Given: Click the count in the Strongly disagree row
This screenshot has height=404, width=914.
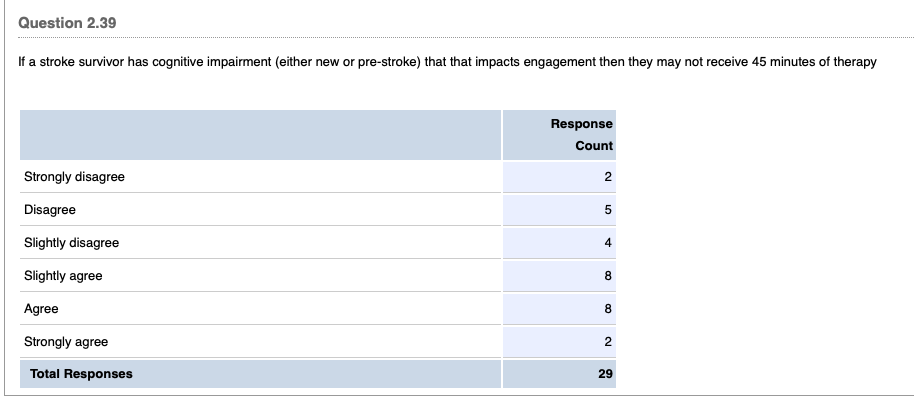Looking at the screenshot, I should tap(607, 177).
